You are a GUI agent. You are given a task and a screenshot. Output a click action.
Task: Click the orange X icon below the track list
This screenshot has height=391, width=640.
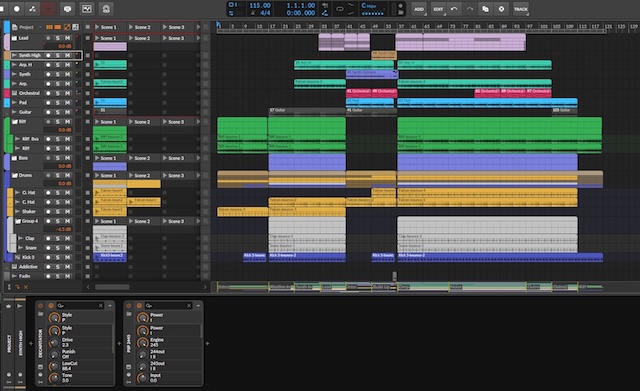(x=26, y=287)
